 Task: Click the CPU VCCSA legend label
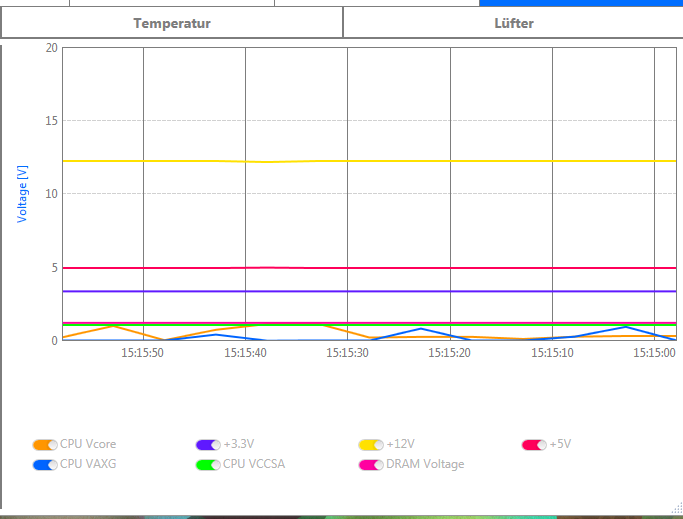(254, 464)
